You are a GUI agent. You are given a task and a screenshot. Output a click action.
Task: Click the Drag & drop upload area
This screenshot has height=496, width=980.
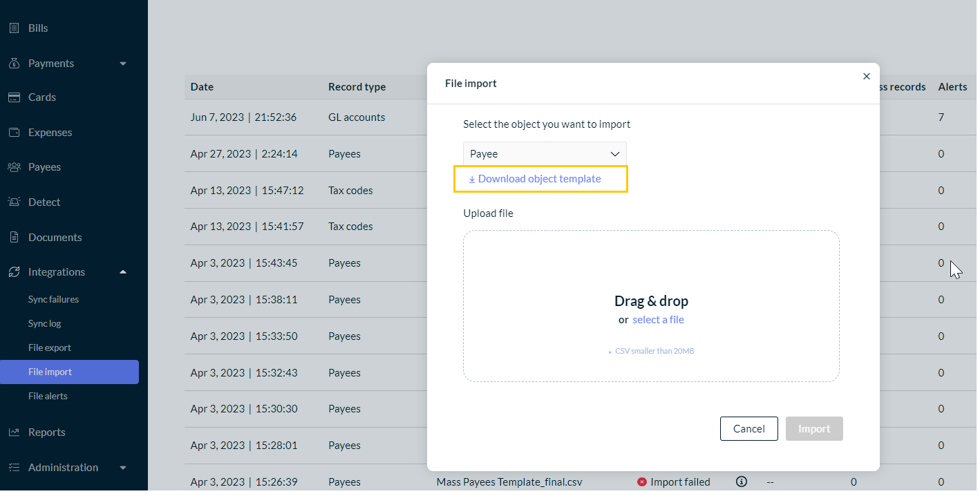(651, 306)
